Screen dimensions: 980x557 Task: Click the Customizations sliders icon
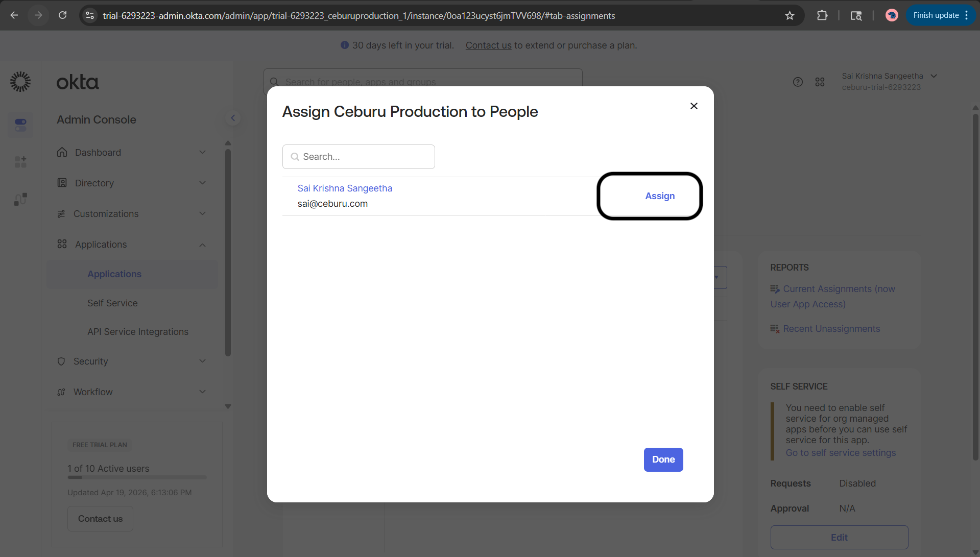61,213
